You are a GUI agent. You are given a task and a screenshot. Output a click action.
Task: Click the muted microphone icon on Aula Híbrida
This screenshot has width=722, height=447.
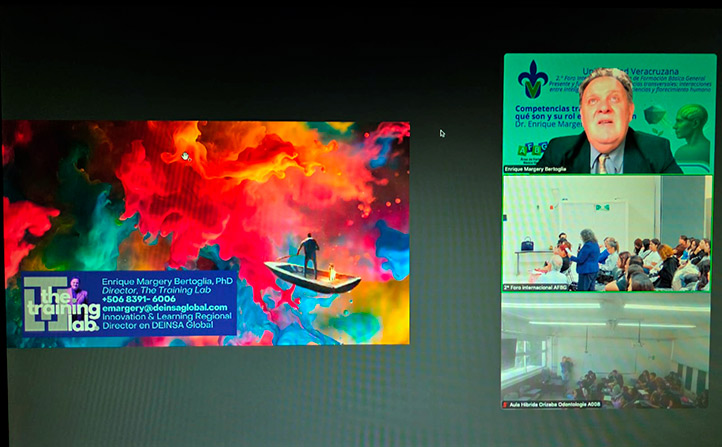507,403
